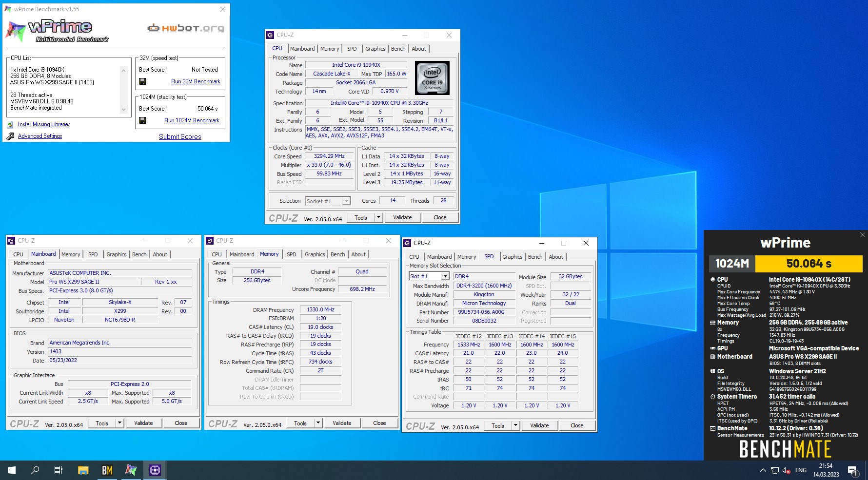The height and width of the screenshot is (480, 868).
Task: Open Memory tab in the SPD CPU-Z window
Action: coord(467,257)
